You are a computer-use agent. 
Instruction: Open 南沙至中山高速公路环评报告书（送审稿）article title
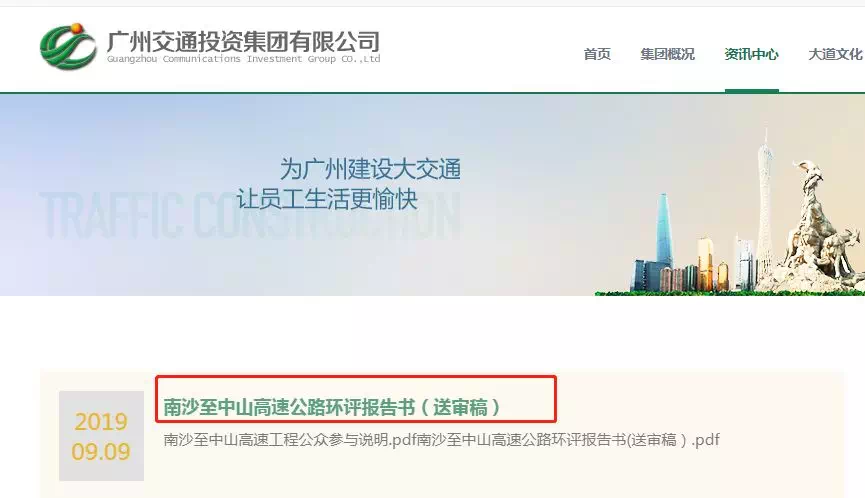click(x=332, y=408)
